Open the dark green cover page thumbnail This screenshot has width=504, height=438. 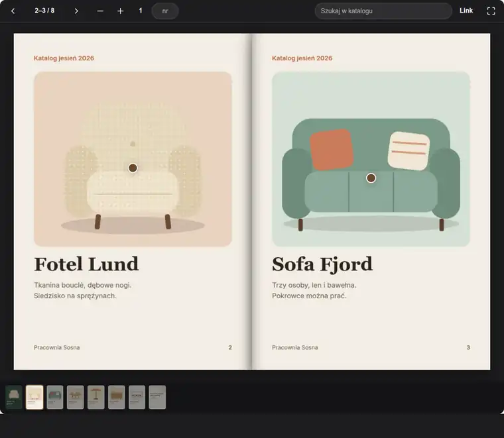[x=14, y=397]
